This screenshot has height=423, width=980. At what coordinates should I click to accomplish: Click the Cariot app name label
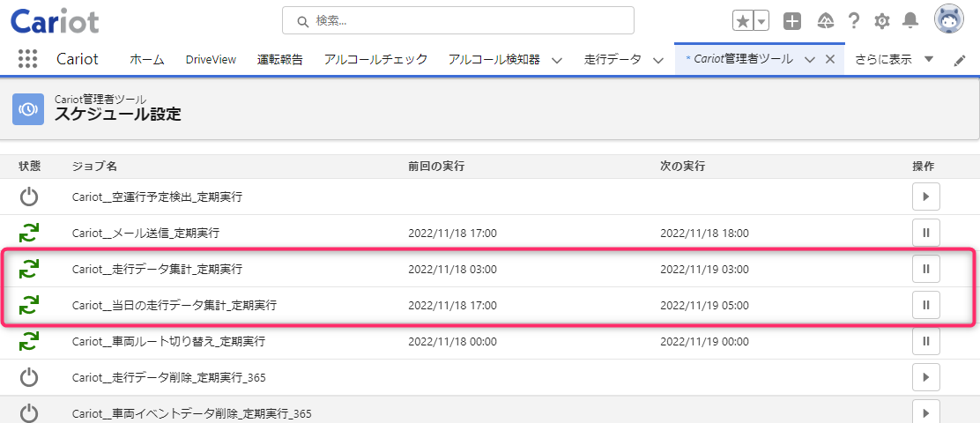pos(78,59)
